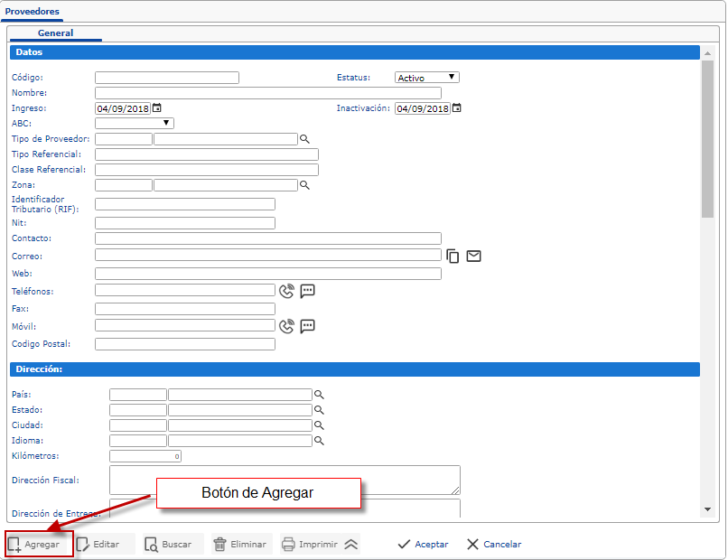Open the Ingreso date calendar picker

(157, 108)
